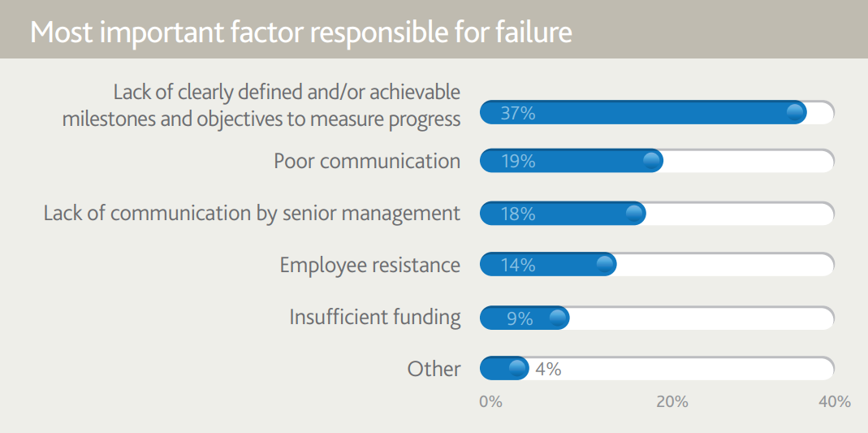Click the 'Insufficient funding' label
The width and height of the screenshot is (868, 433).
[x=375, y=317]
